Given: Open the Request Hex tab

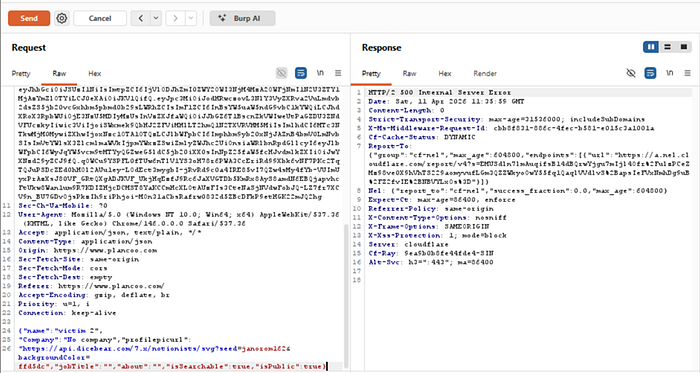Looking at the screenshot, I should point(94,74).
